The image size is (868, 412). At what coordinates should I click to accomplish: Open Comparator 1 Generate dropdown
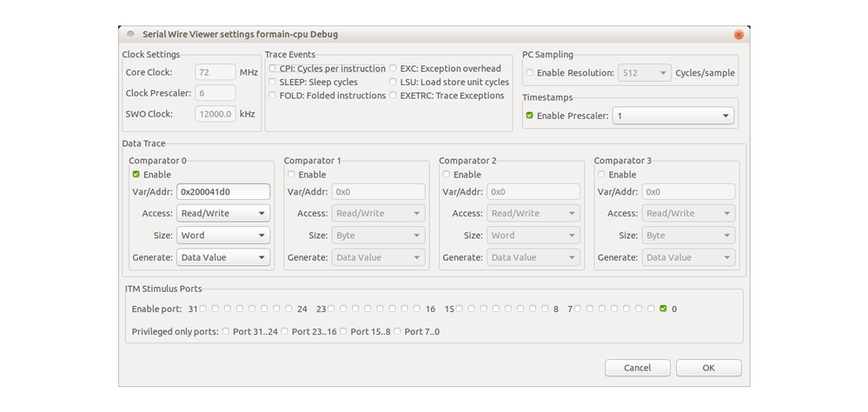pyautogui.click(x=378, y=257)
